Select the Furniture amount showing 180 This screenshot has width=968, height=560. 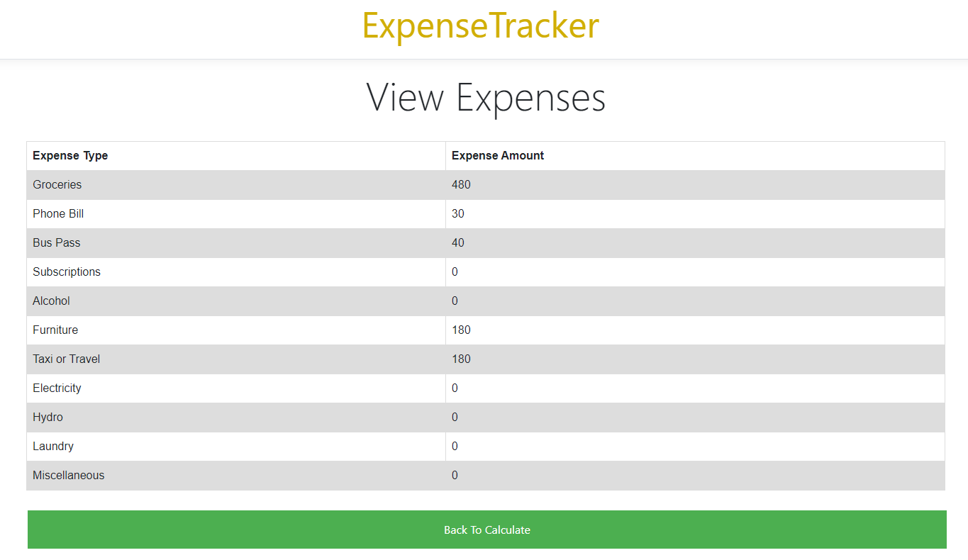(461, 330)
